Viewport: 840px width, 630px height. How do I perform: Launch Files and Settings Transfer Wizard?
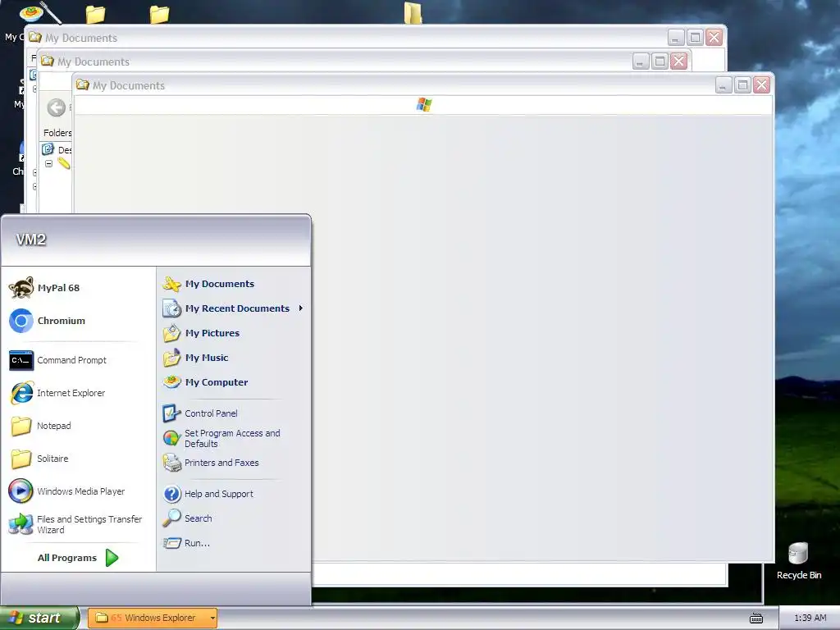(x=75, y=524)
